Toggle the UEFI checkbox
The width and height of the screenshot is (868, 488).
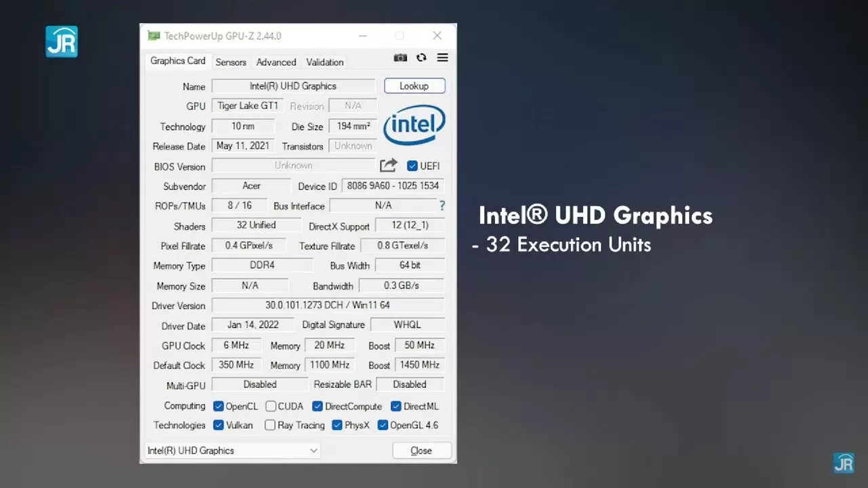tap(412, 166)
